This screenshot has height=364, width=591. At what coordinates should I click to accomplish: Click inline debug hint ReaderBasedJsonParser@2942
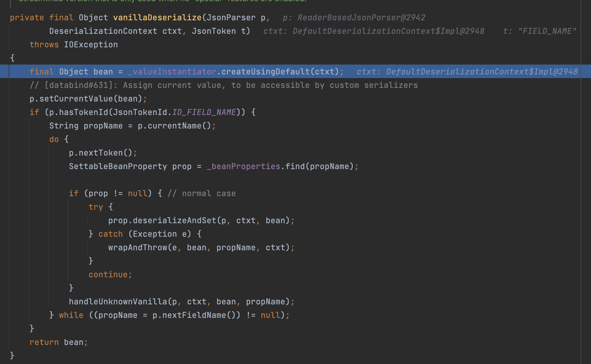(x=361, y=18)
